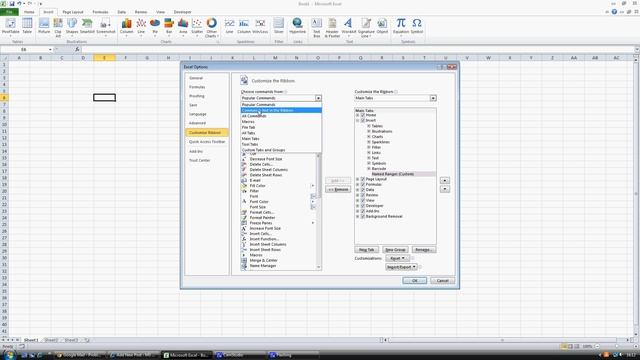Insert a Bar chart
The height and width of the screenshot is (360, 640).
pyautogui.click(x=169, y=27)
